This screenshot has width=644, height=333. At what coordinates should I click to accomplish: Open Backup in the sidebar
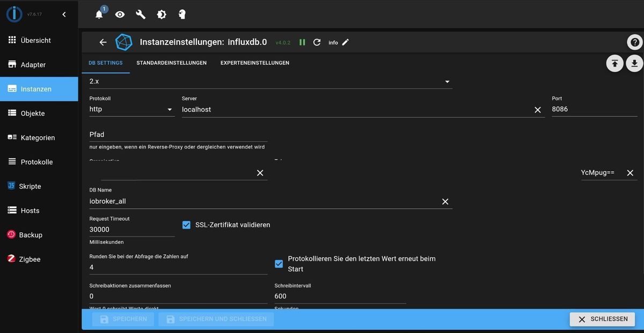coord(39,235)
